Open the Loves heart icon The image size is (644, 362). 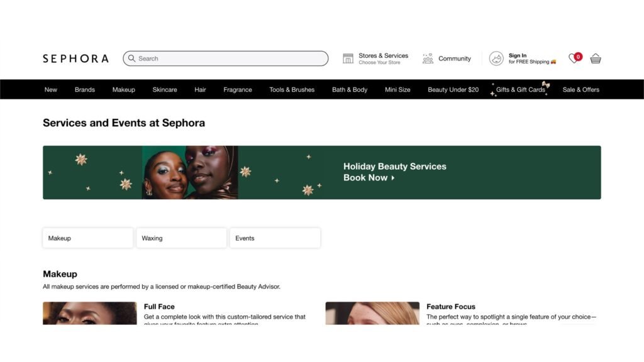[x=575, y=58]
